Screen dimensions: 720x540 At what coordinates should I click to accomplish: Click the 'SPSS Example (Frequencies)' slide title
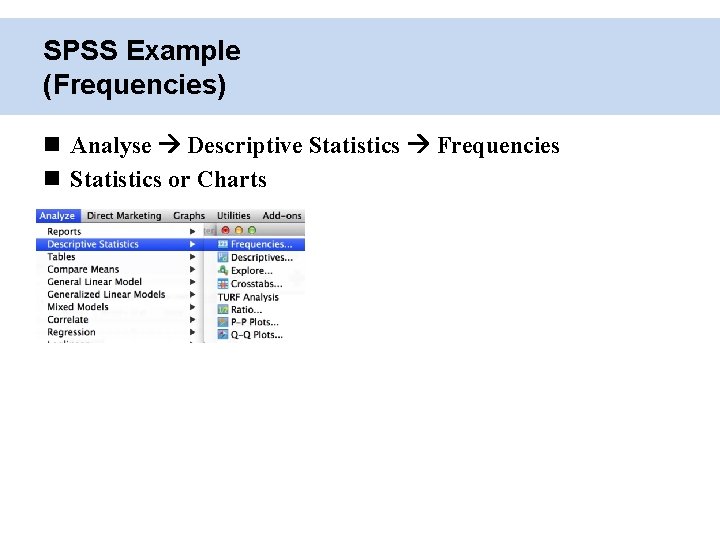click(x=141, y=68)
